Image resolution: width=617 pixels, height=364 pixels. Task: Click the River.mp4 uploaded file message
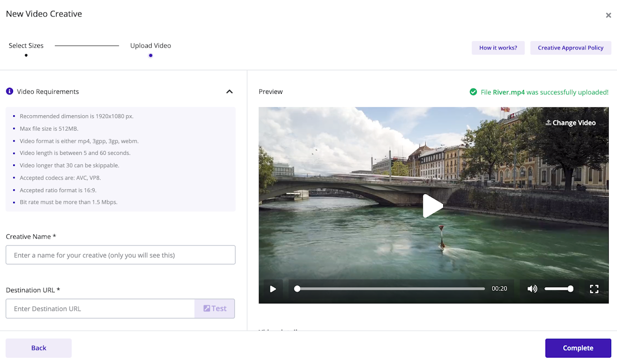pos(545,92)
